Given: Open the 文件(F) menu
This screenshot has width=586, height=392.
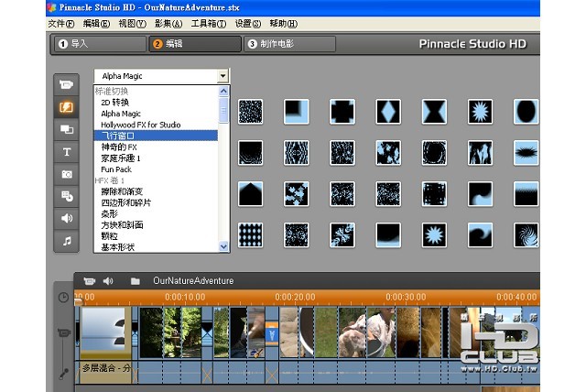Looking at the screenshot, I should [x=61, y=24].
